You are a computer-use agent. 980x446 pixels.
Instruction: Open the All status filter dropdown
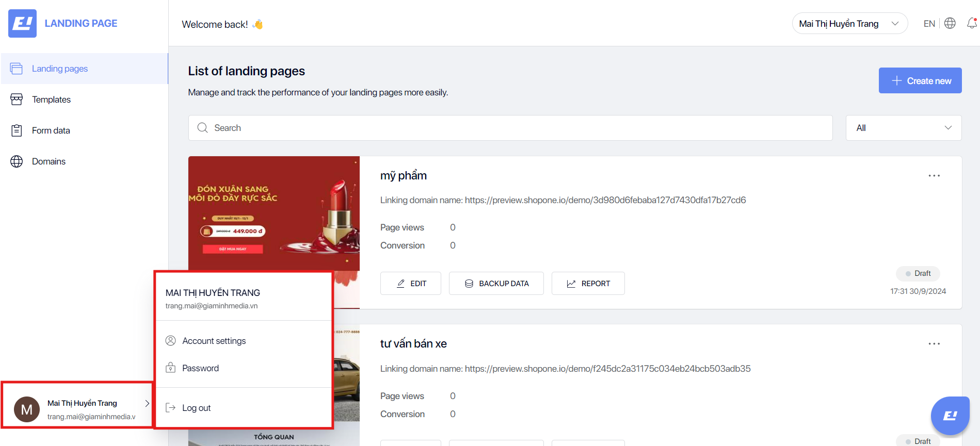[903, 128]
